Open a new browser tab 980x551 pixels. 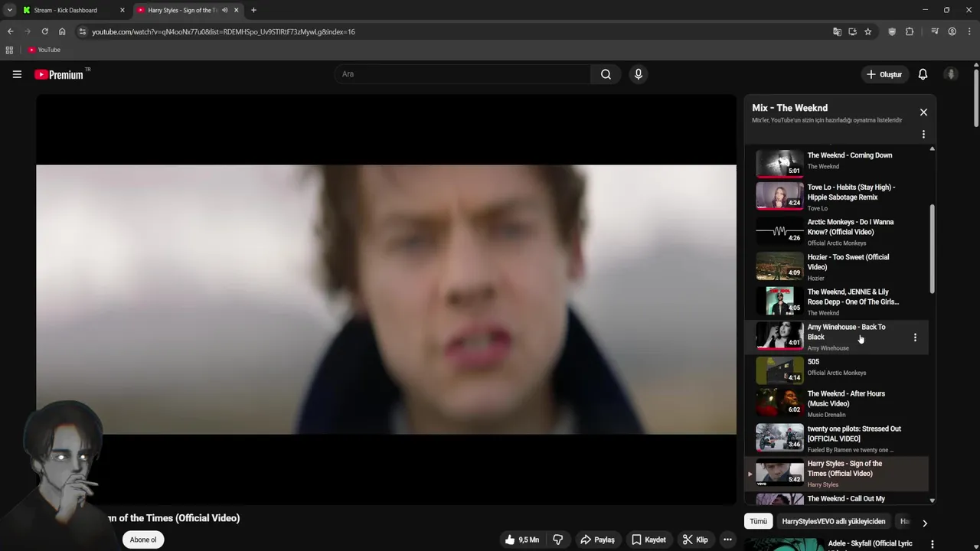[x=253, y=10]
